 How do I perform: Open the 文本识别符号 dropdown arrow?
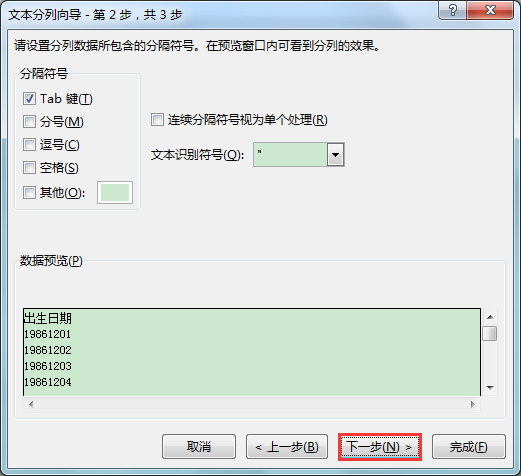tap(335, 155)
